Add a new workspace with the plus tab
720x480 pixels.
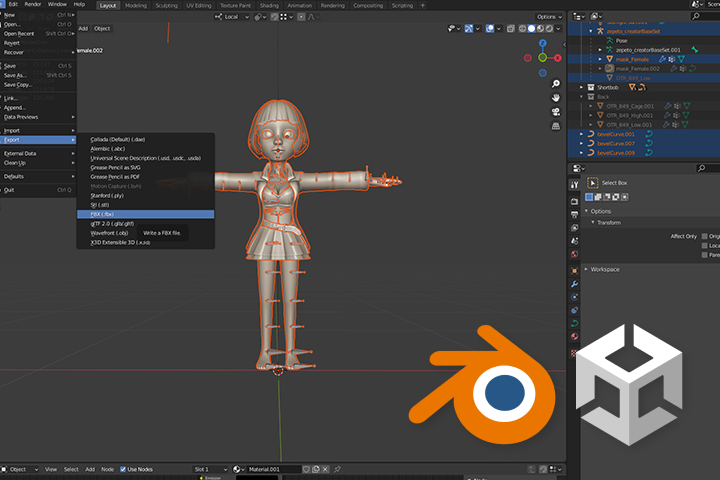click(422, 6)
